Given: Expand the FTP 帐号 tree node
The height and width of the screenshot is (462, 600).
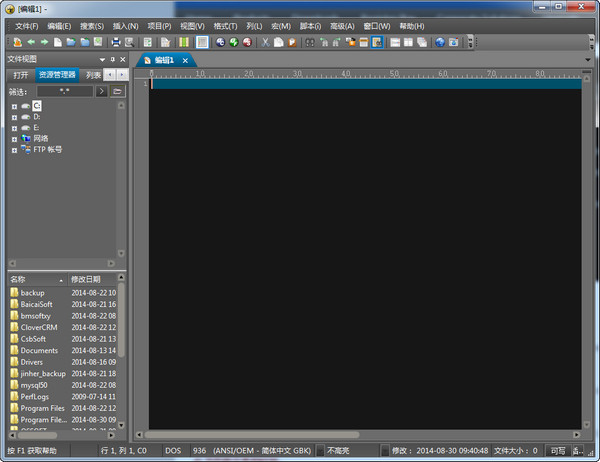Looking at the screenshot, I should (x=14, y=149).
